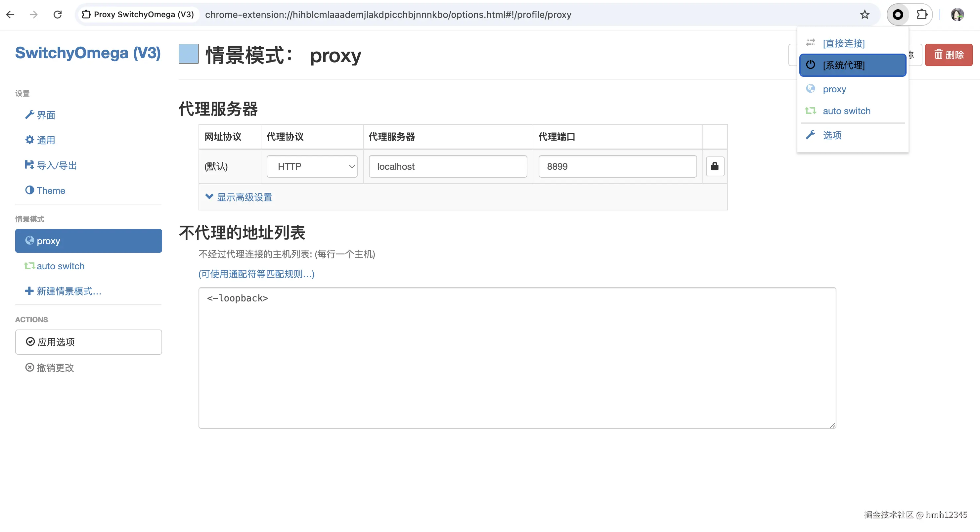980x532 pixels.
Task: Open the HTTP proxy protocol dropdown
Action: point(312,166)
